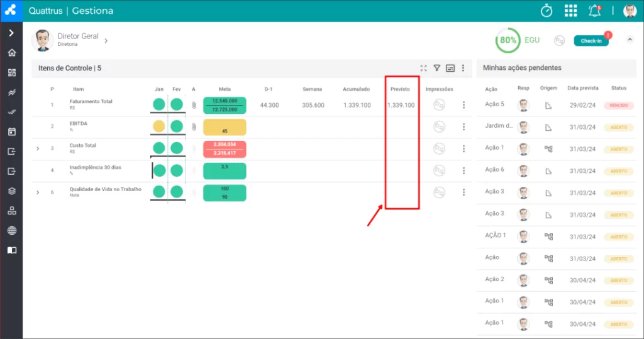Click the Previsto column header
Screen dimensions: 644x339
click(400, 89)
